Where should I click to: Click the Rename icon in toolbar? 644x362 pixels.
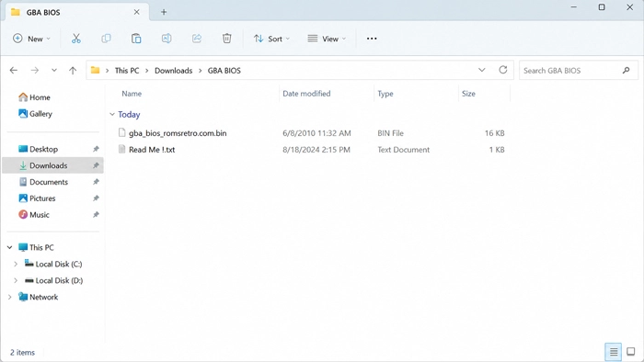tap(167, 39)
